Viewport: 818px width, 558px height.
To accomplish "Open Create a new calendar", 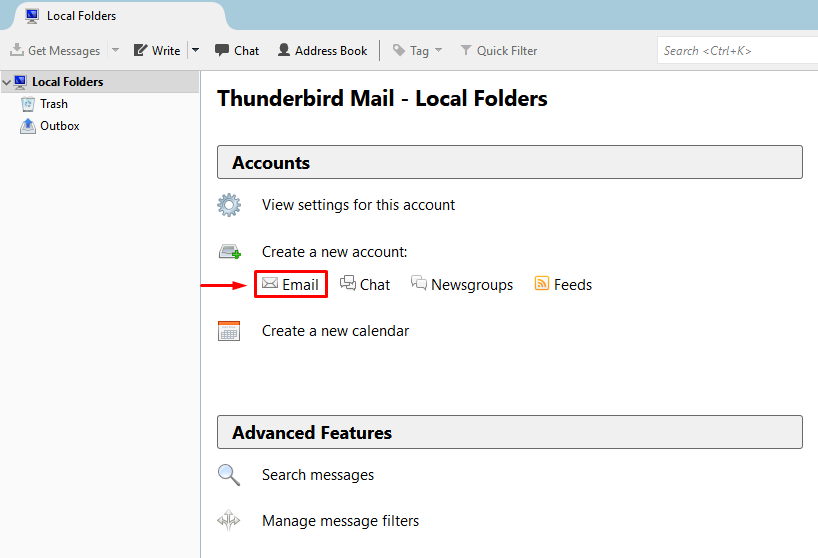I will tap(335, 331).
